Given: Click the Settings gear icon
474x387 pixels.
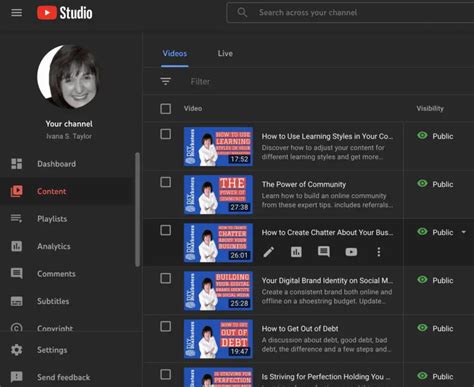Looking at the screenshot, I should (x=17, y=350).
